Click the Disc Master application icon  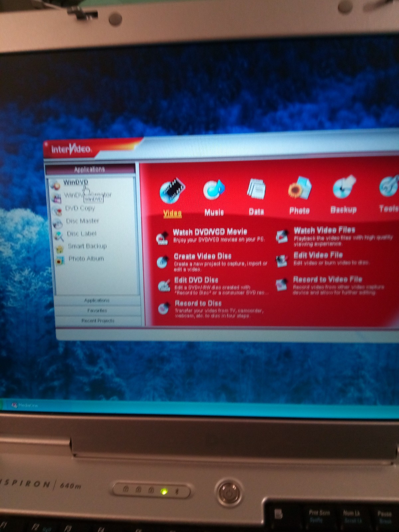pos(58,223)
